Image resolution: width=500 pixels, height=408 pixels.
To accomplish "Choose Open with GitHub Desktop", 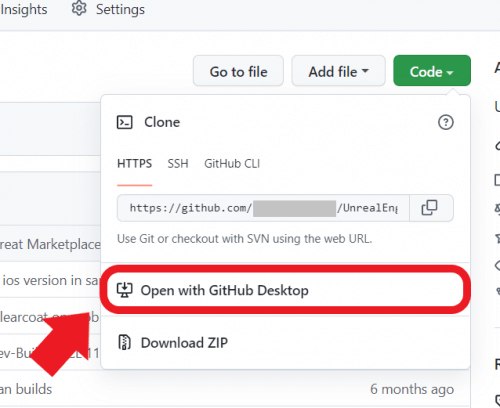I will [285, 290].
